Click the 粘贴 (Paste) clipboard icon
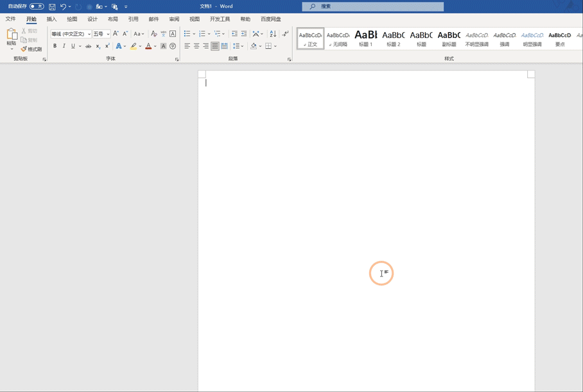This screenshot has width=583, height=392. (x=12, y=34)
